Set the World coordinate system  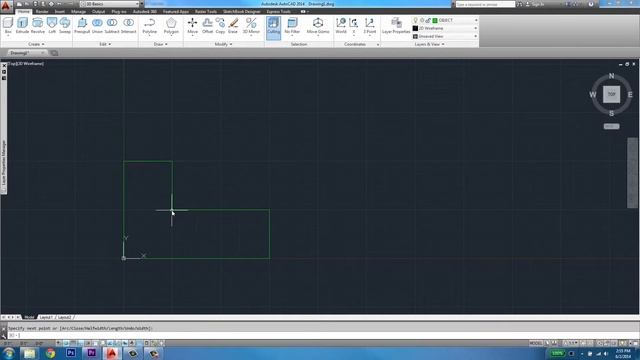point(341,26)
